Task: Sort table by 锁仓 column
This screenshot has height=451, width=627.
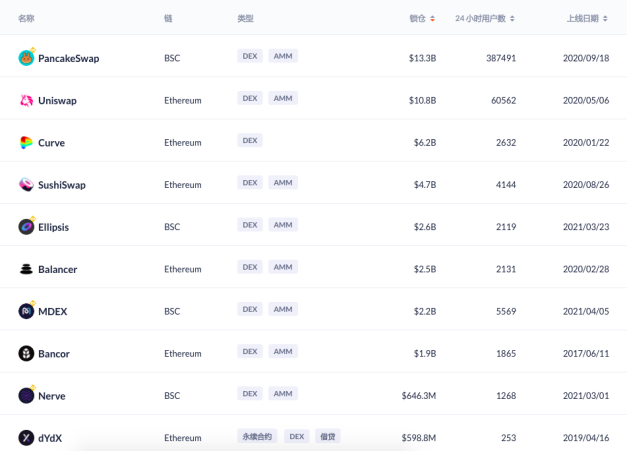Action: pyautogui.click(x=420, y=18)
